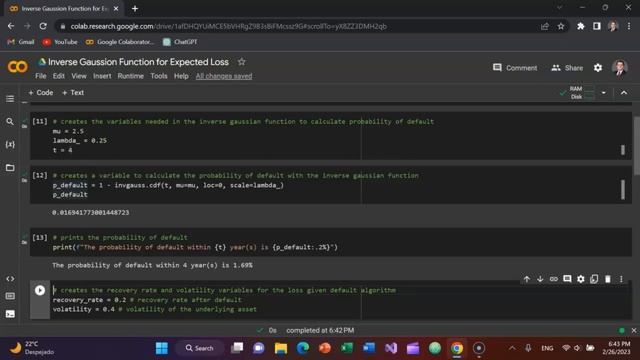
Task: Open the terminal panel icon
Action: pos(10,314)
